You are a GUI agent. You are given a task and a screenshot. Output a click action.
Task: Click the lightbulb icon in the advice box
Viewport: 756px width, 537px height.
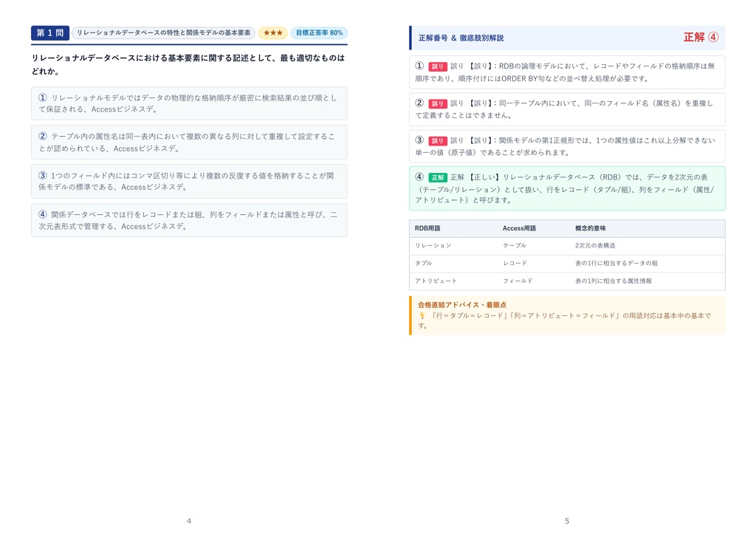(x=422, y=316)
